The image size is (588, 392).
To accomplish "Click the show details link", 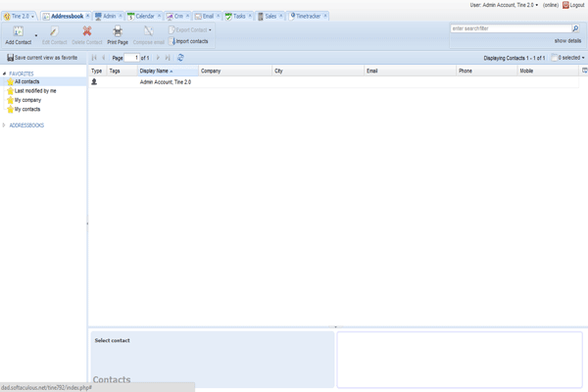I will click(x=566, y=41).
